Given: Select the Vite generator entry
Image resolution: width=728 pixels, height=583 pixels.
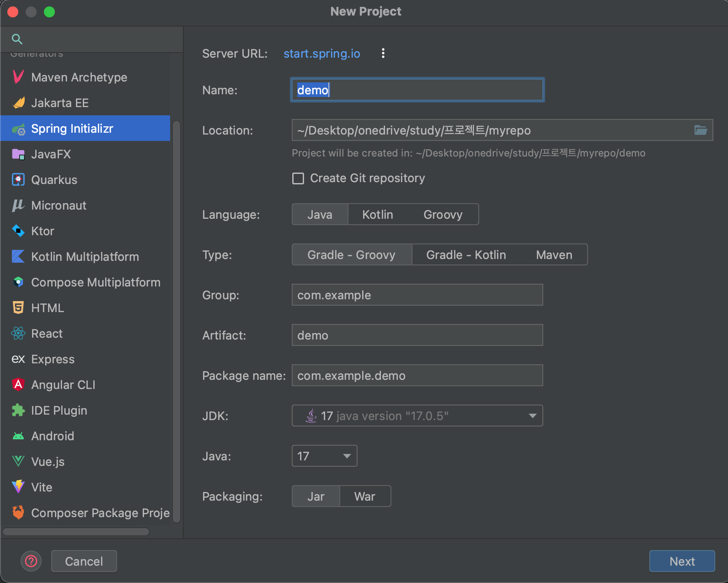Looking at the screenshot, I should click(86, 487).
